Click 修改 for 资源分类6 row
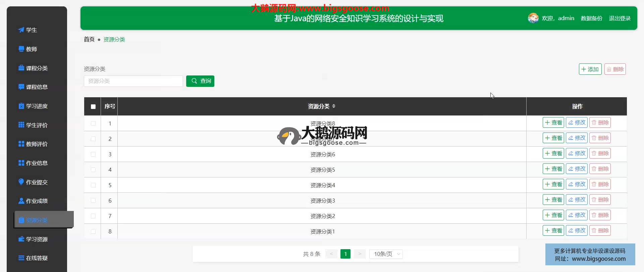The image size is (644, 272). (x=577, y=154)
